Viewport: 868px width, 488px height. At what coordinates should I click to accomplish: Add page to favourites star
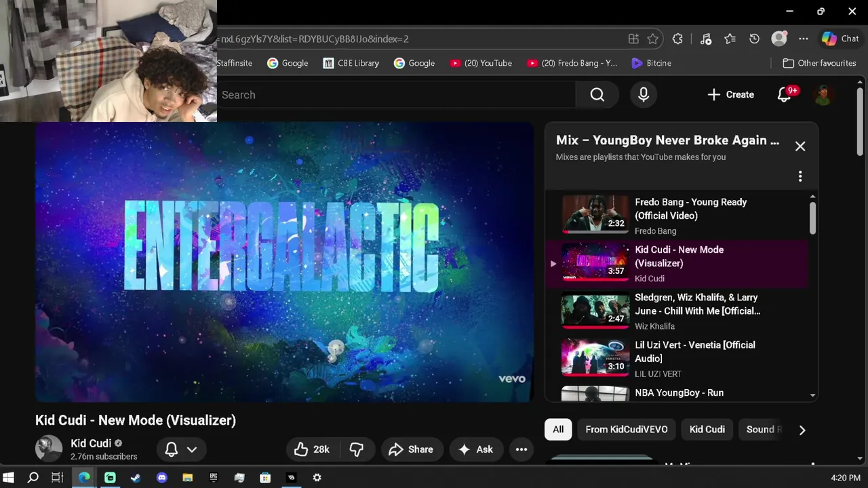tap(653, 39)
